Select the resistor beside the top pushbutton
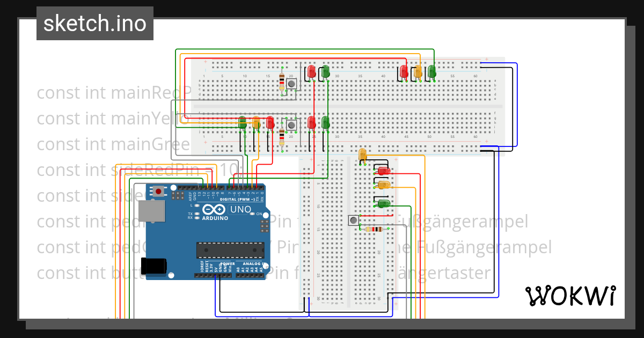This screenshot has height=338, width=644. coord(282,83)
